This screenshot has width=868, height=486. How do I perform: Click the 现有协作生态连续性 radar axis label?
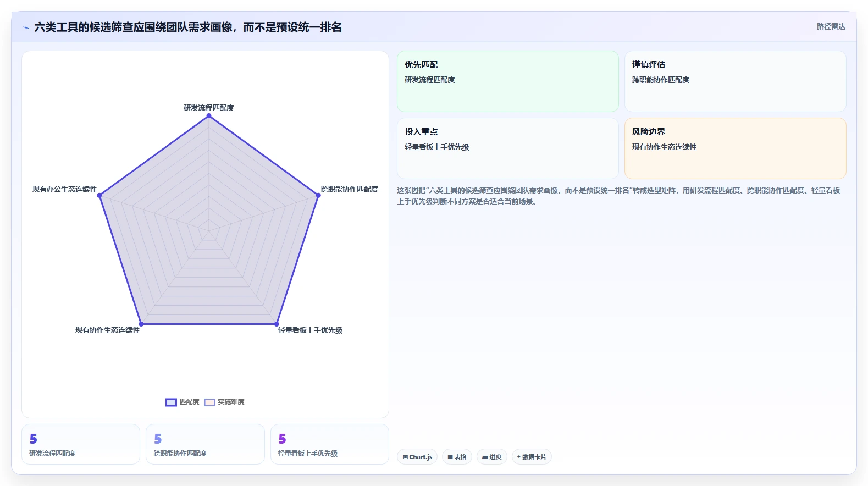(107, 330)
